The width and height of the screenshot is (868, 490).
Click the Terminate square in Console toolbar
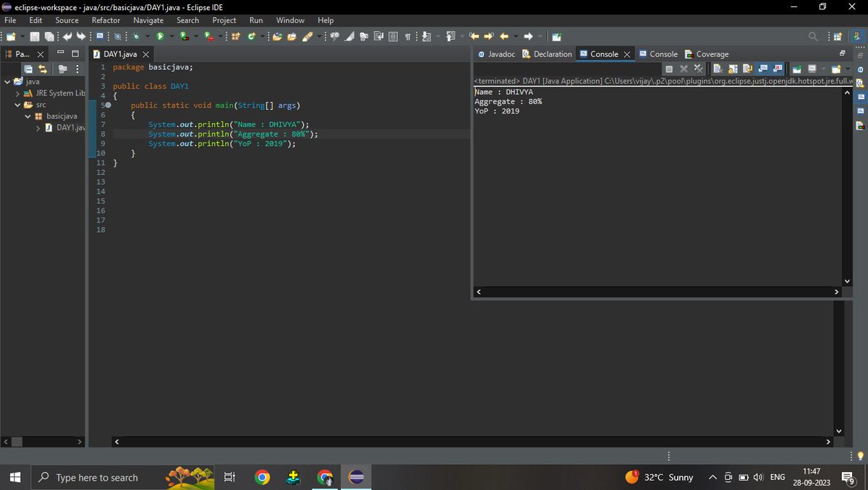click(x=669, y=69)
